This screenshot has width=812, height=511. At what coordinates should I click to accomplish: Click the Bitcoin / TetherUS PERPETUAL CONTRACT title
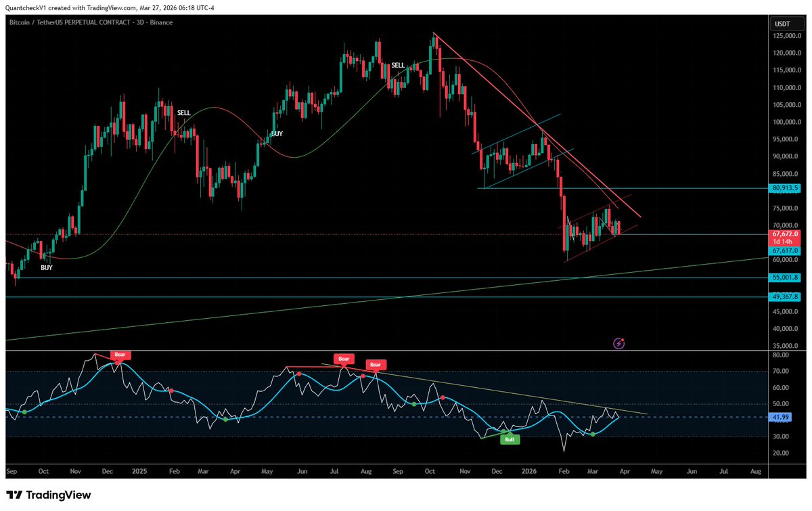pyautogui.click(x=91, y=22)
